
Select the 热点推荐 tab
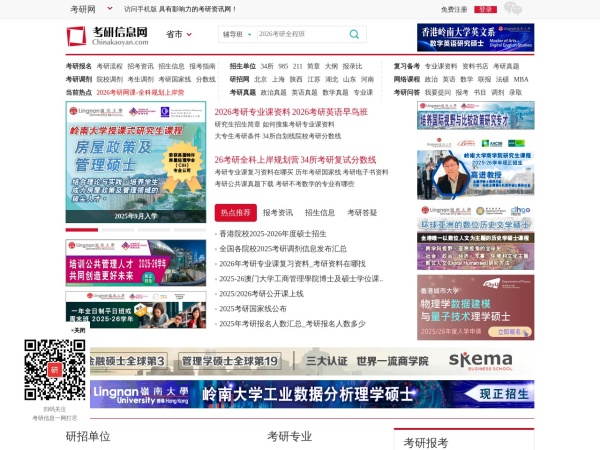(235, 213)
